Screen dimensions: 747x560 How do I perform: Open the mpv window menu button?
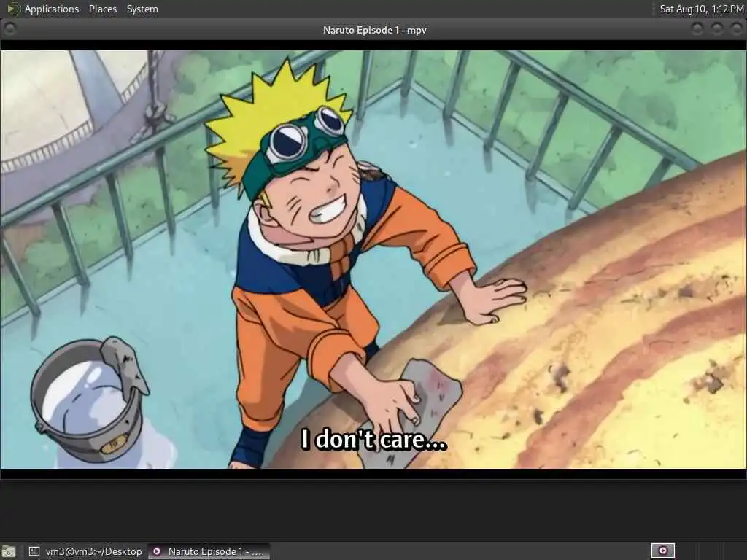coord(9,29)
